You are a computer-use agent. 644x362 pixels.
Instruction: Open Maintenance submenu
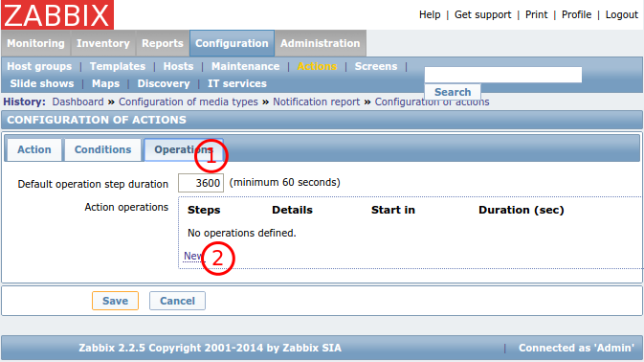point(245,66)
